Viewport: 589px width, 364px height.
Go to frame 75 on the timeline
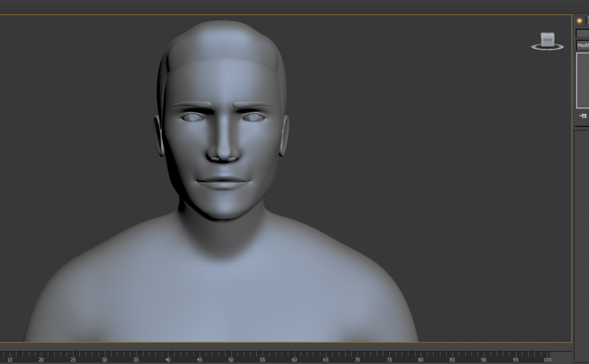tap(389, 356)
